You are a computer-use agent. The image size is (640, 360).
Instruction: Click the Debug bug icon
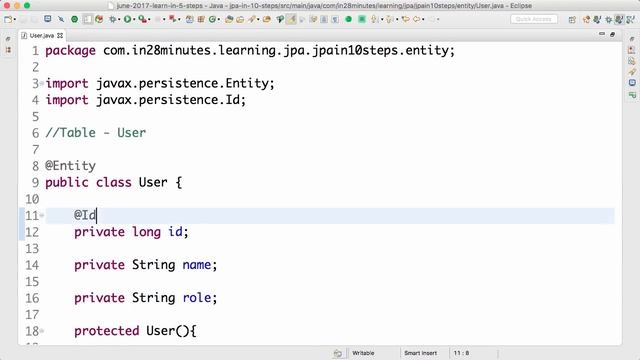(x=112, y=19)
